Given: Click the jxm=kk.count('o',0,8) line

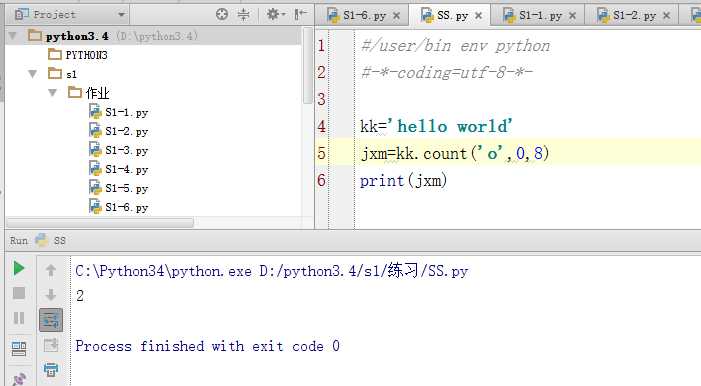Looking at the screenshot, I should point(455,153).
